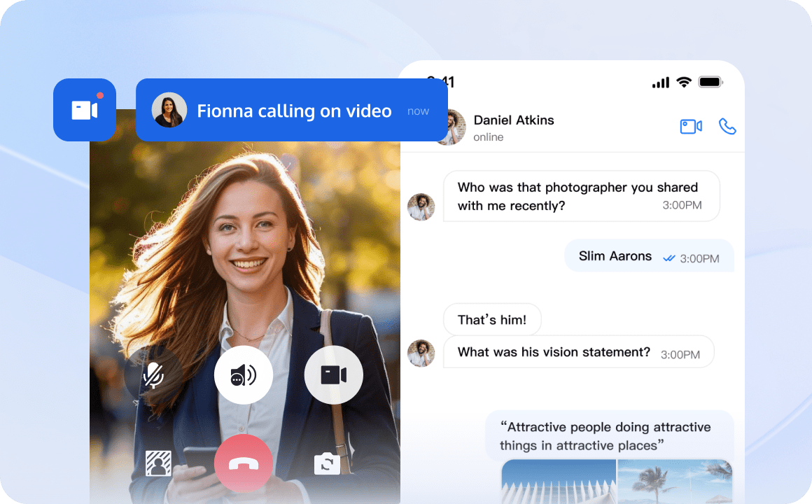Screen dimensions: 812x504
Task: Open the left shared photo with white fence
Action: (x=559, y=481)
